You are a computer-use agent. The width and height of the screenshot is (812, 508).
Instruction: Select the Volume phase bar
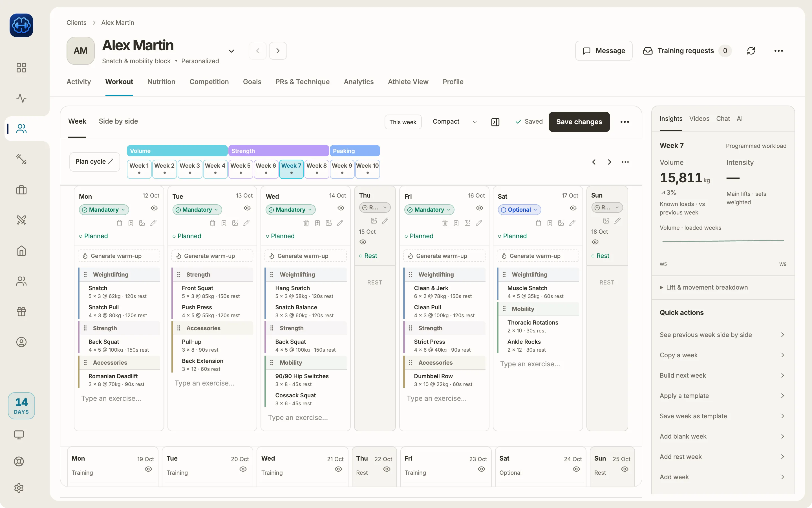click(x=177, y=151)
